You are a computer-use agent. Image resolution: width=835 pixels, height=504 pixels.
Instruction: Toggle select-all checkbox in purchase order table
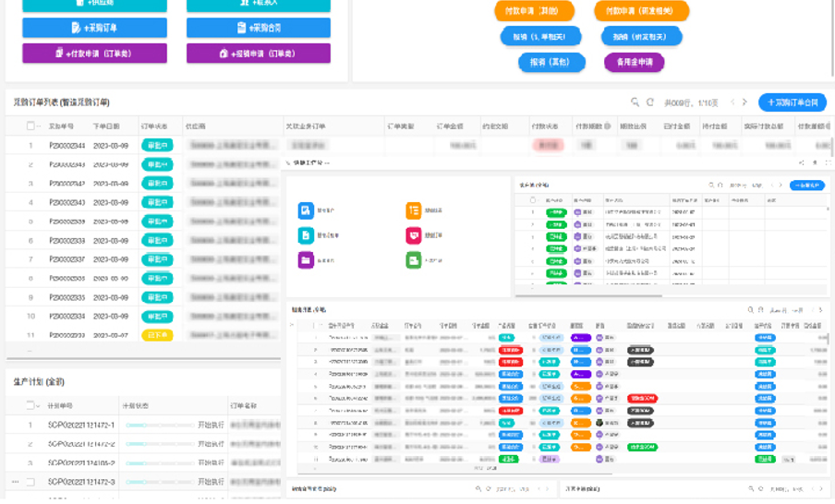(x=30, y=126)
